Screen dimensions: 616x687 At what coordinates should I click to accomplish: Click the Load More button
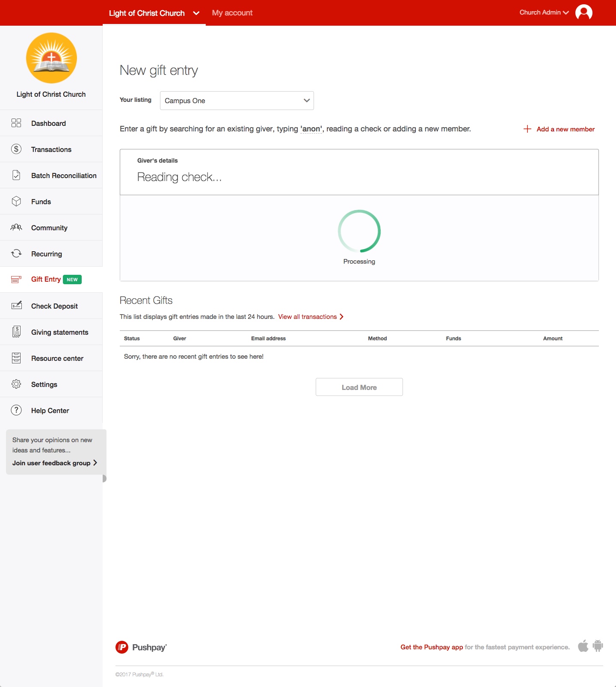click(x=359, y=387)
